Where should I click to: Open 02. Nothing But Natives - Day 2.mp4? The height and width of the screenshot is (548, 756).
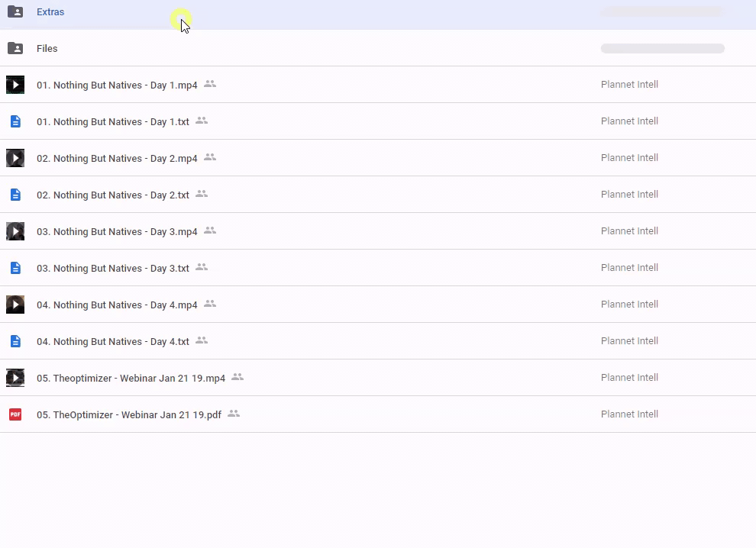(117, 159)
